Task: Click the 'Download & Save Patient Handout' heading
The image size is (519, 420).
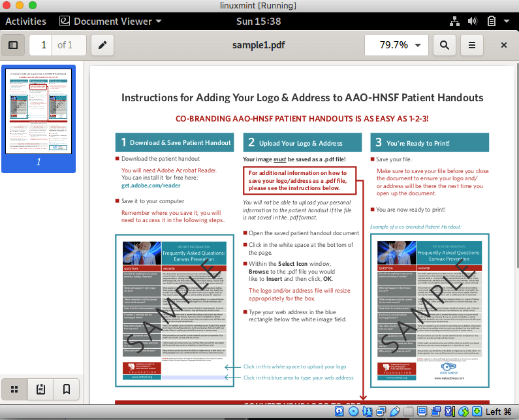Action: pyautogui.click(x=180, y=143)
